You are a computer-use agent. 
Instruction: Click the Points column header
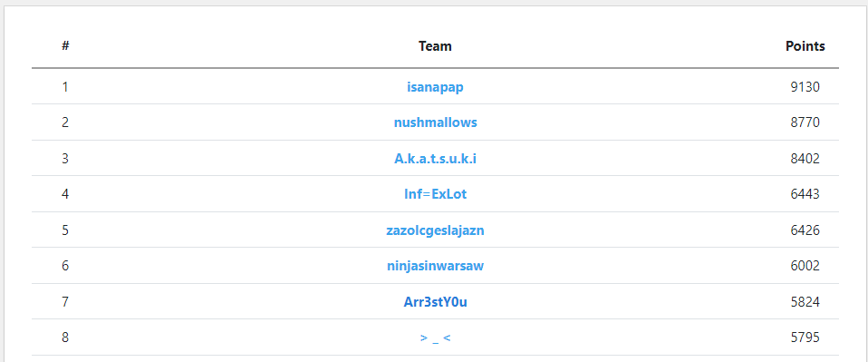click(805, 46)
